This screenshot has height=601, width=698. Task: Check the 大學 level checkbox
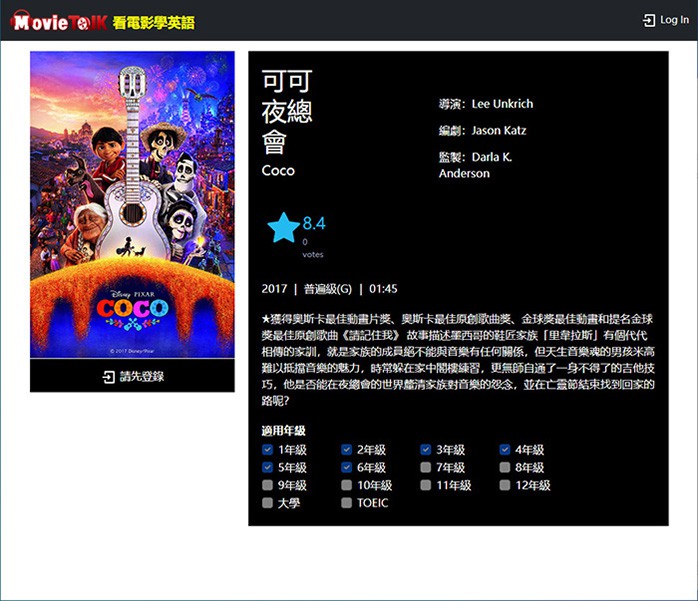[x=267, y=504]
